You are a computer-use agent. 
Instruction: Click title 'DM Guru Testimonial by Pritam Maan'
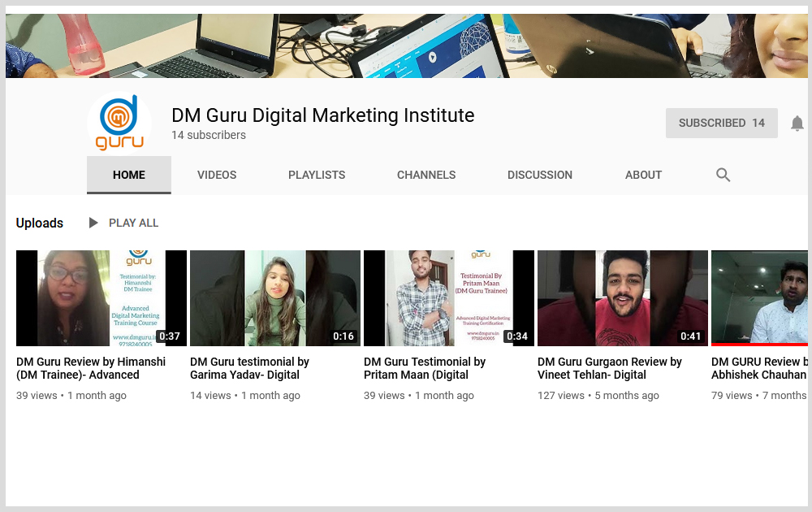click(425, 368)
